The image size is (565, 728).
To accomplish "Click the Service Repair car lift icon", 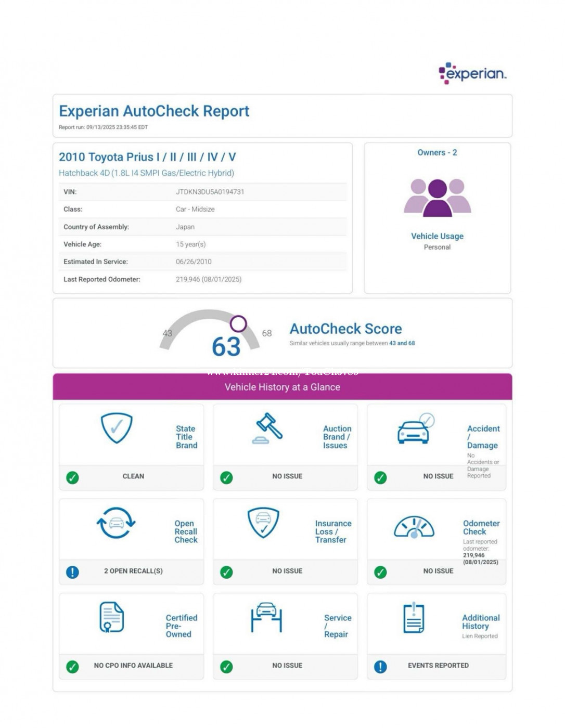I will click(x=266, y=617).
